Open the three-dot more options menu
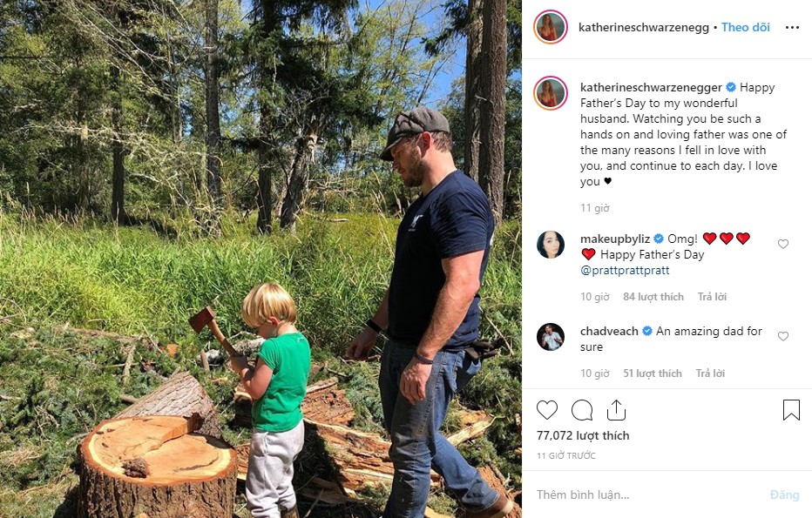812x518 pixels. pyautogui.click(x=791, y=28)
